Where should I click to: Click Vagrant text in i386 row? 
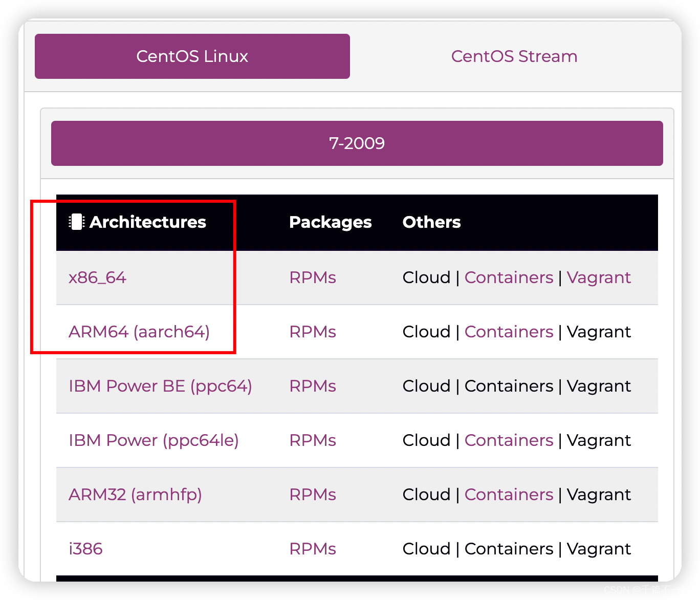click(x=599, y=549)
